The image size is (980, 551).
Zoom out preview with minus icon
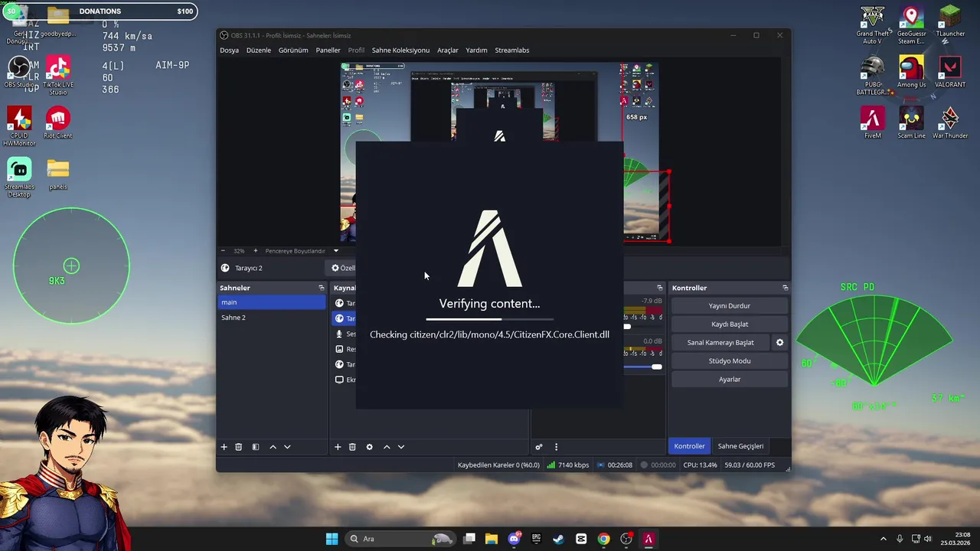pyautogui.click(x=223, y=251)
